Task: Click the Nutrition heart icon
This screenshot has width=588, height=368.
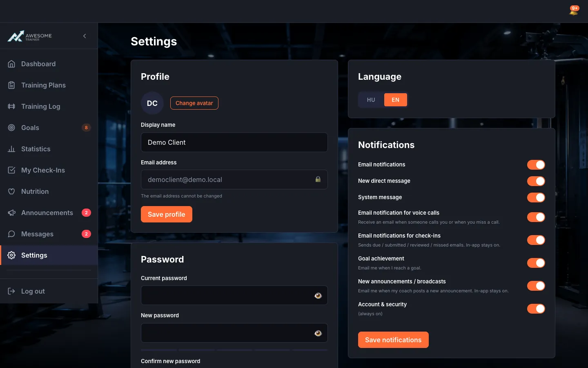Action: (x=11, y=191)
